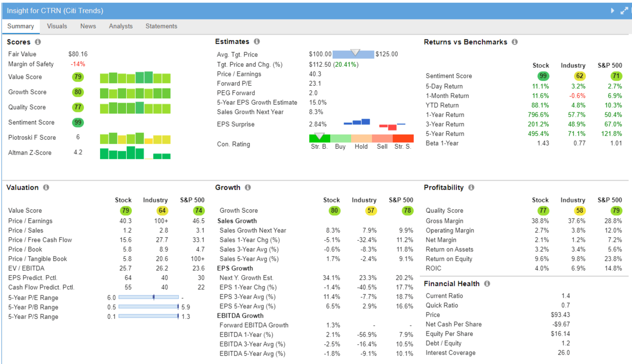This screenshot has height=364, width=632.
Task: Switch to the Summary tab
Action: (20, 27)
